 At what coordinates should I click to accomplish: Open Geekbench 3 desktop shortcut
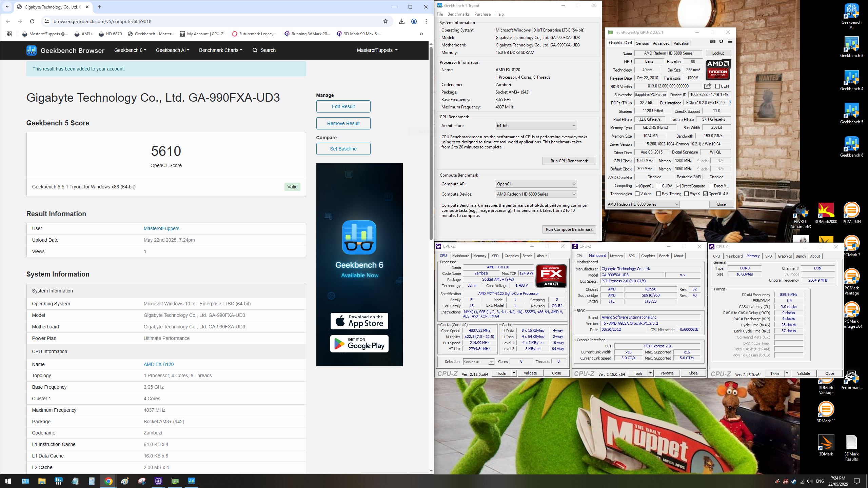(851, 47)
